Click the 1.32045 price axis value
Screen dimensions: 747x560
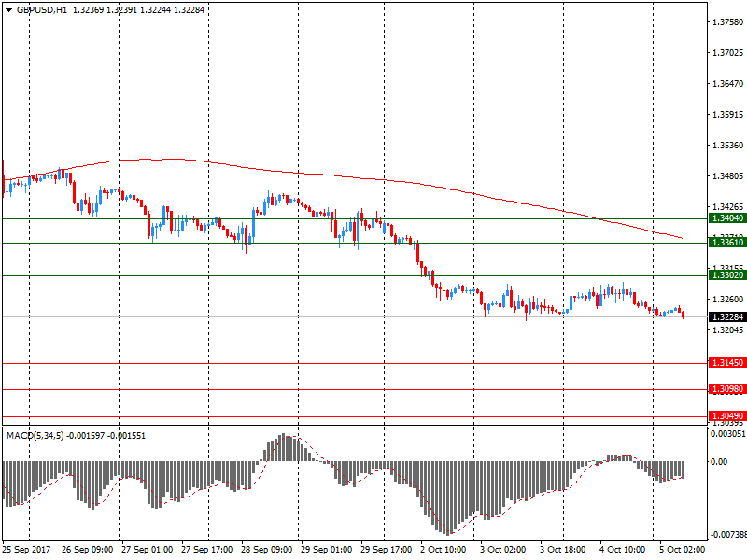tap(727, 330)
